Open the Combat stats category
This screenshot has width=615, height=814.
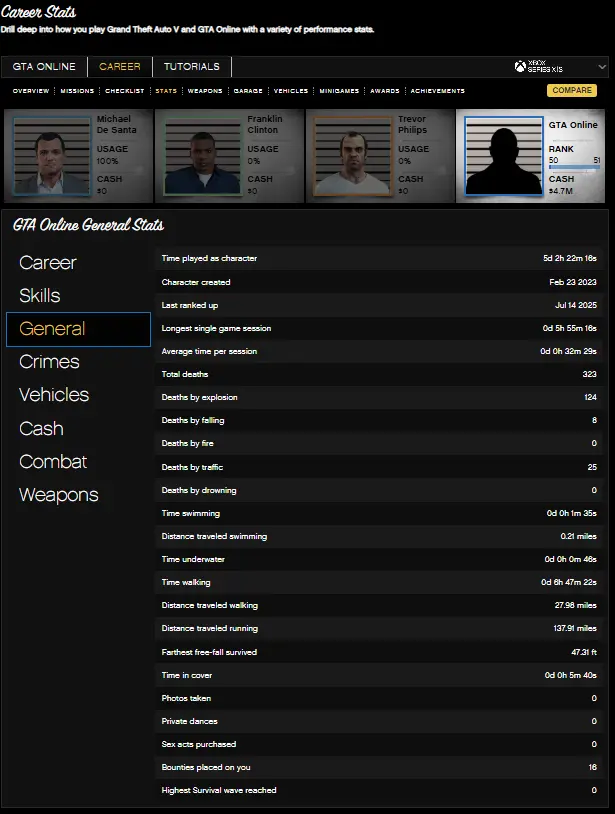tap(53, 462)
